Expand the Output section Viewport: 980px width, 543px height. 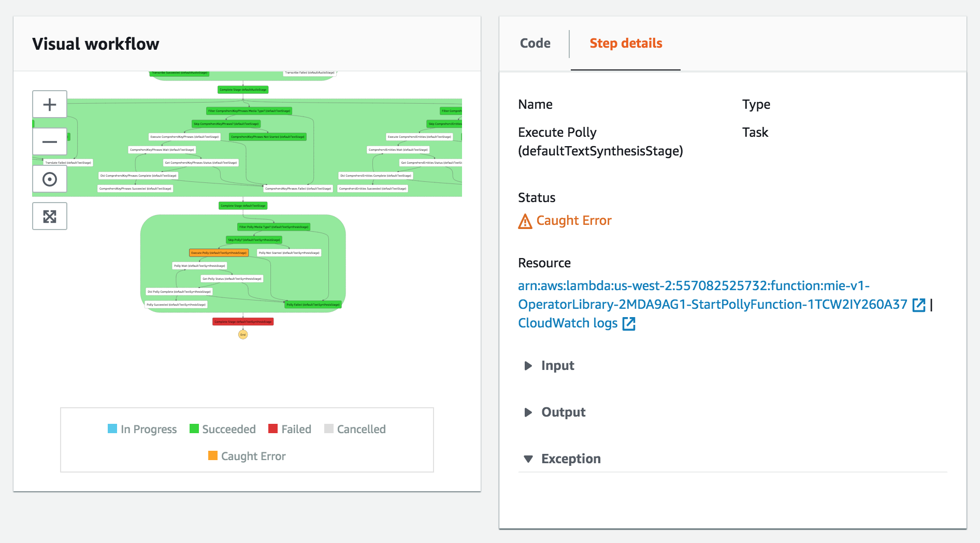coord(555,412)
